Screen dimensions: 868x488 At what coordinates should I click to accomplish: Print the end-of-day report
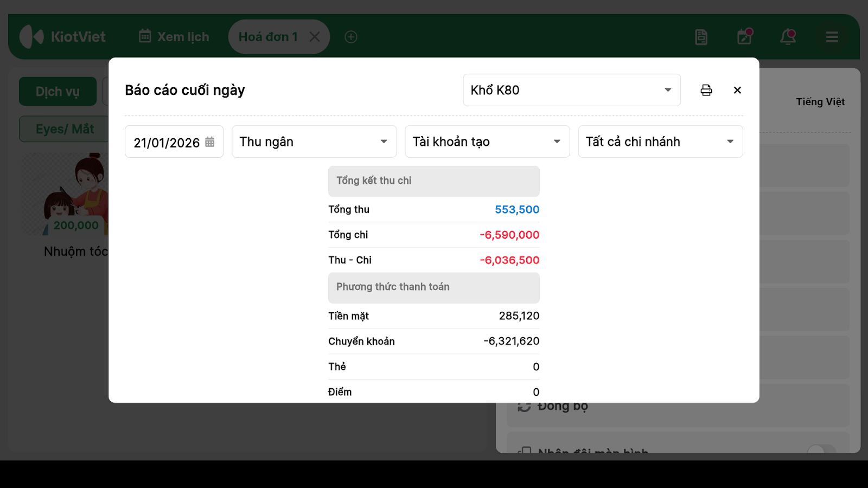706,90
